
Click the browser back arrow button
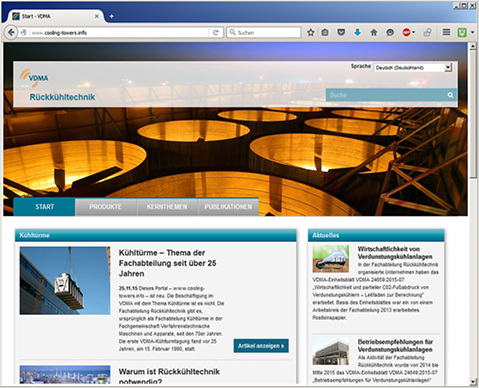tap(11, 32)
